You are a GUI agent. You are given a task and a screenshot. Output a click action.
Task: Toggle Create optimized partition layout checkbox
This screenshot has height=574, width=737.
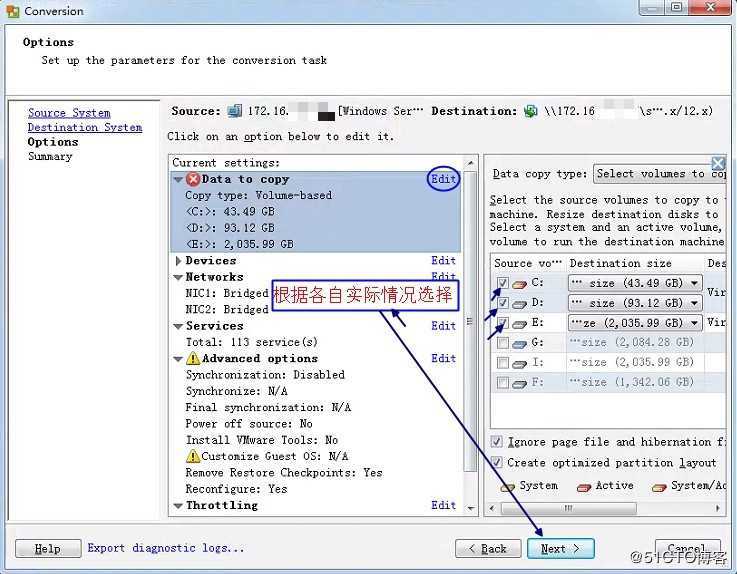click(x=496, y=462)
